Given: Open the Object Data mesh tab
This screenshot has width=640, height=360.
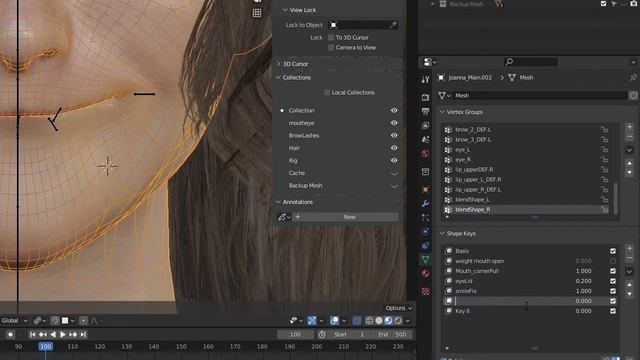Looking at the screenshot, I should (x=425, y=260).
